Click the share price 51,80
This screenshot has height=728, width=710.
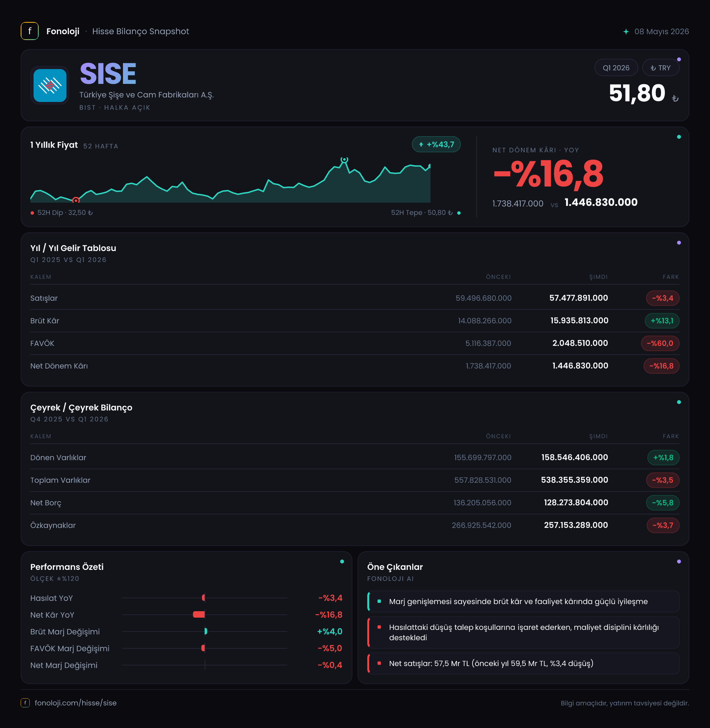click(637, 93)
